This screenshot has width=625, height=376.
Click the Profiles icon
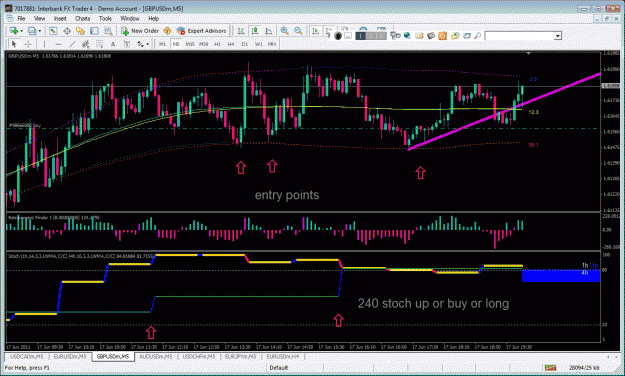click(32, 31)
